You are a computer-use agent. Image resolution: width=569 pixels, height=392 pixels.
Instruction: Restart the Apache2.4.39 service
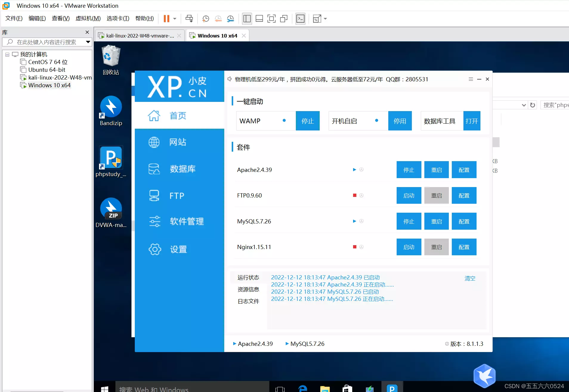click(x=436, y=170)
